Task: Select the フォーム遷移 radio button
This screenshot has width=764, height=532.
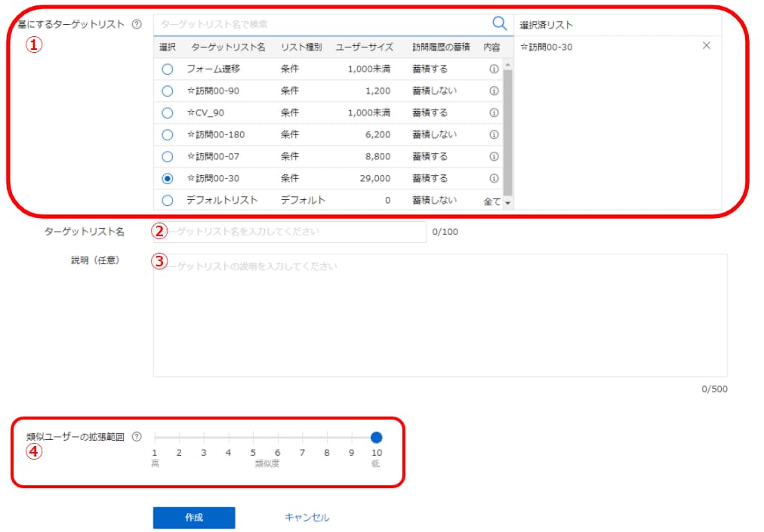Action: click(168, 69)
